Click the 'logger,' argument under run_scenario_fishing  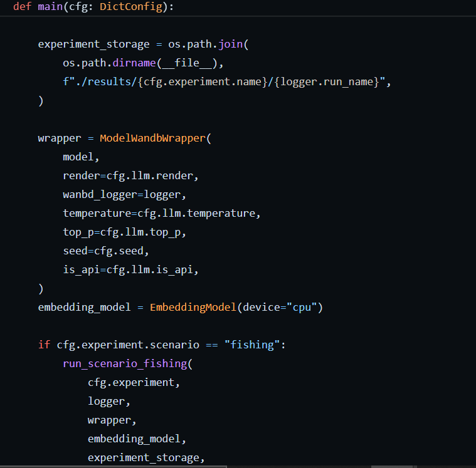click(x=109, y=402)
